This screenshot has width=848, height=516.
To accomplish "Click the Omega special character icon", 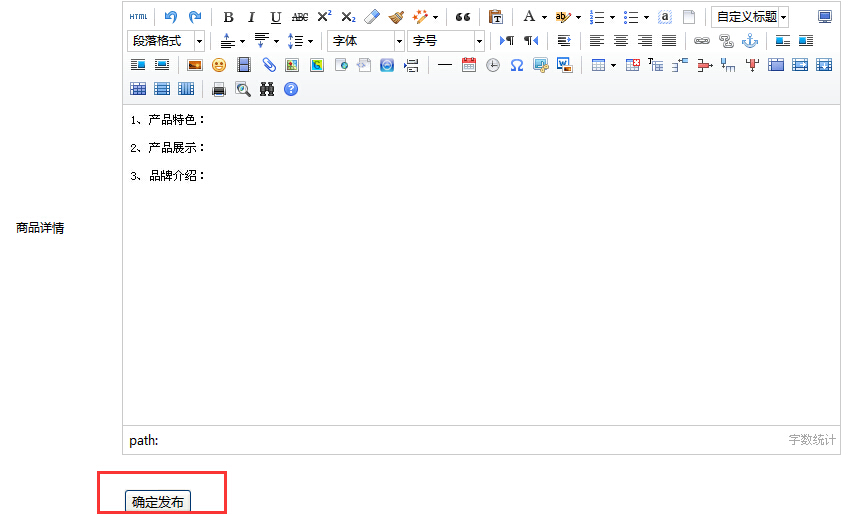I will (517, 65).
